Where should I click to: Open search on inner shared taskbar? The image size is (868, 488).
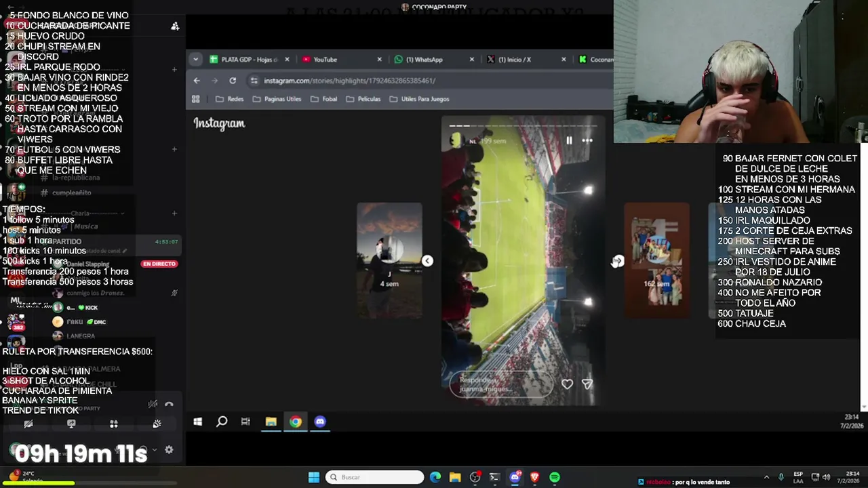[x=222, y=422]
